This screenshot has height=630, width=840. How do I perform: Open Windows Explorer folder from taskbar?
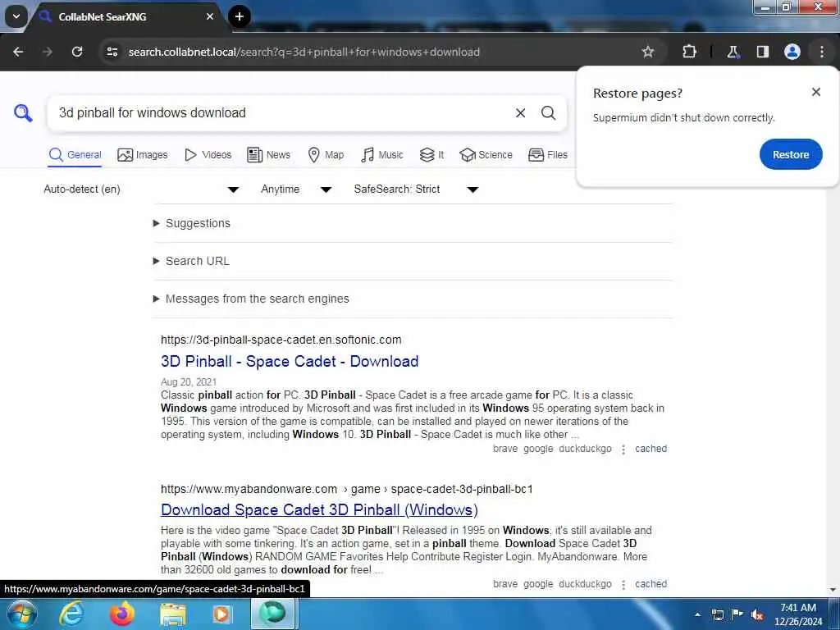coord(172,614)
